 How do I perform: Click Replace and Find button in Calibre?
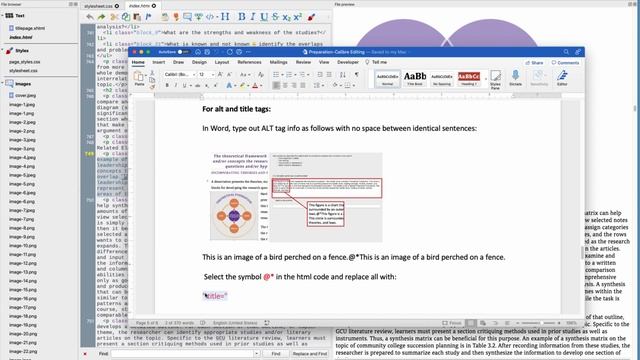(310, 353)
